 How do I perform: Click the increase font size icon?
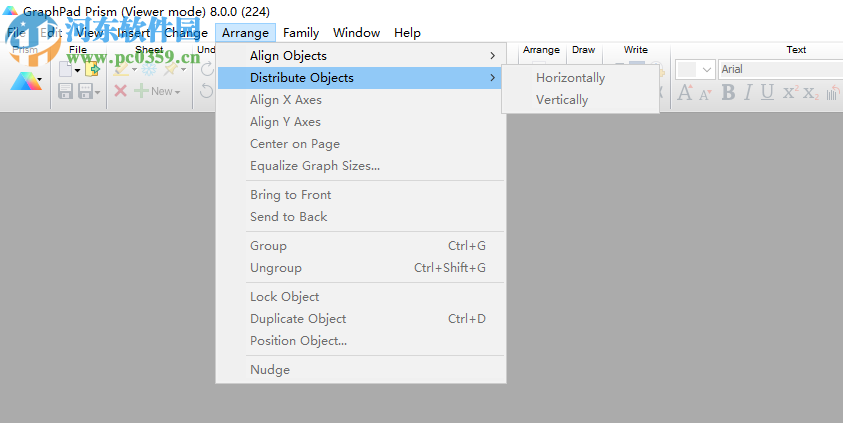[x=685, y=93]
